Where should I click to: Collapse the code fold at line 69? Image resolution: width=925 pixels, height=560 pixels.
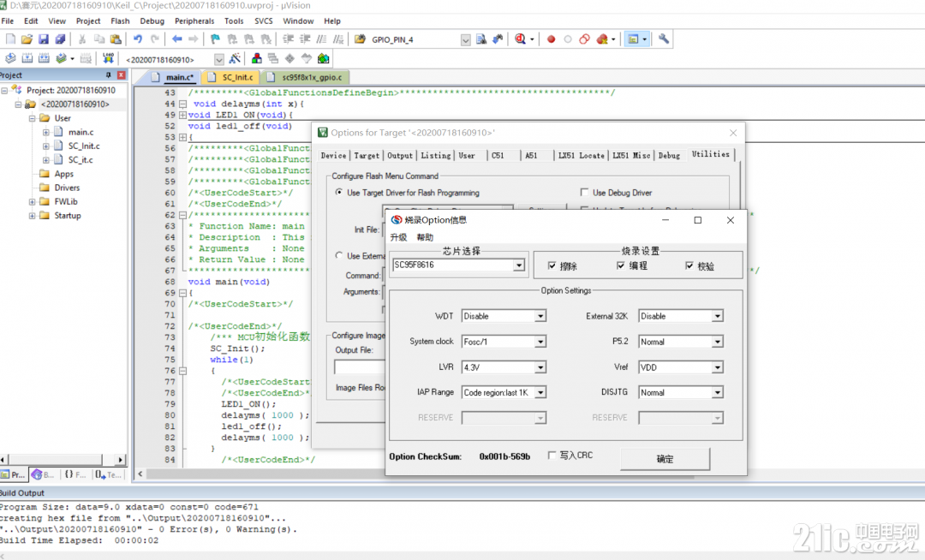[183, 293]
